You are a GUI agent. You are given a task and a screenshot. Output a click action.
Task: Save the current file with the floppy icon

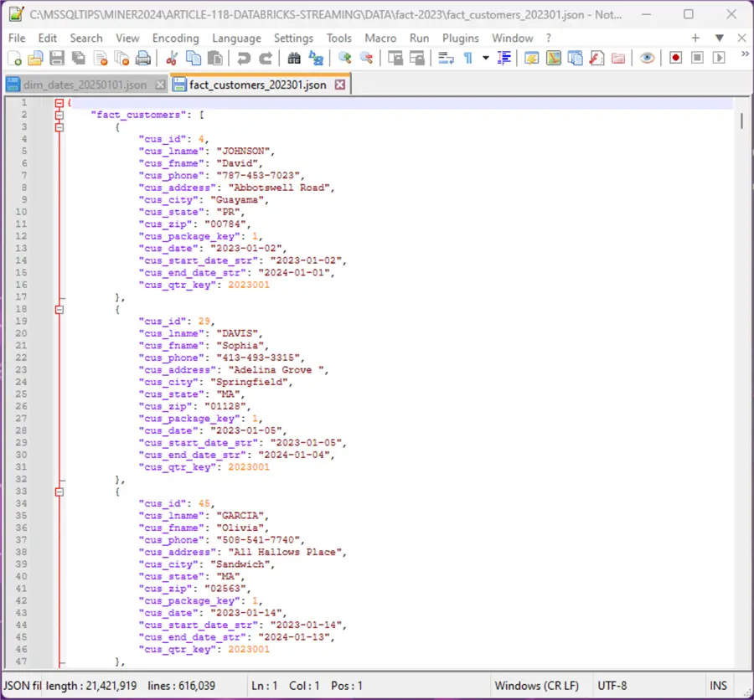pos(57,58)
